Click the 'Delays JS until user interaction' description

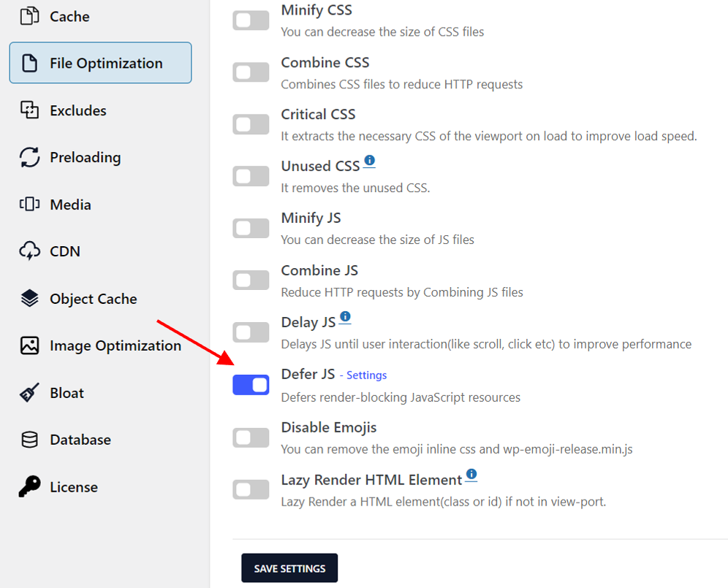[x=486, y=344]
